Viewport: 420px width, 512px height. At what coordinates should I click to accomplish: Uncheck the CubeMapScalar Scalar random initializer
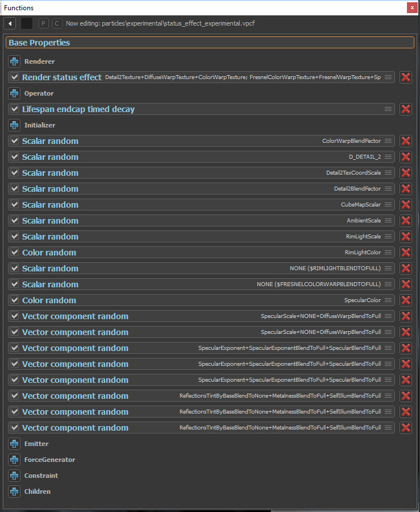pos(13,204)
